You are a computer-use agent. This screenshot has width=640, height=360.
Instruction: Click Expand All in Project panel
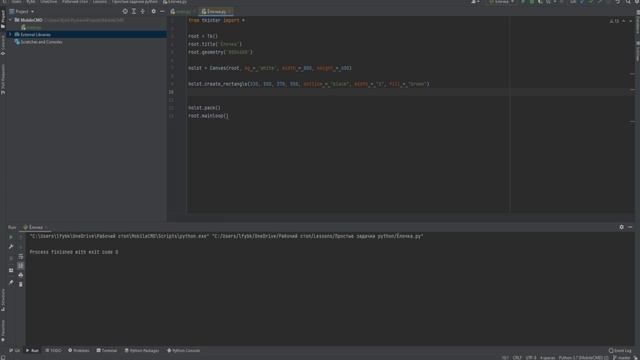click(x=134, y=11)
